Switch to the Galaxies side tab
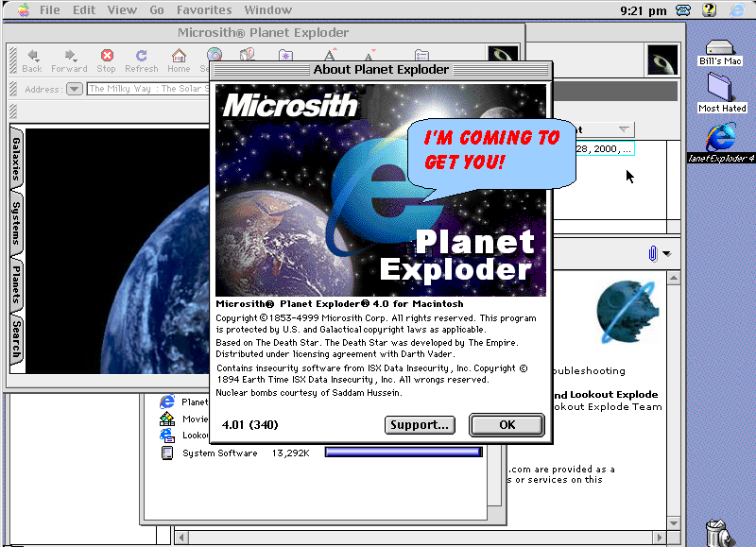This screenshot has height=547, width=756. 16,158
